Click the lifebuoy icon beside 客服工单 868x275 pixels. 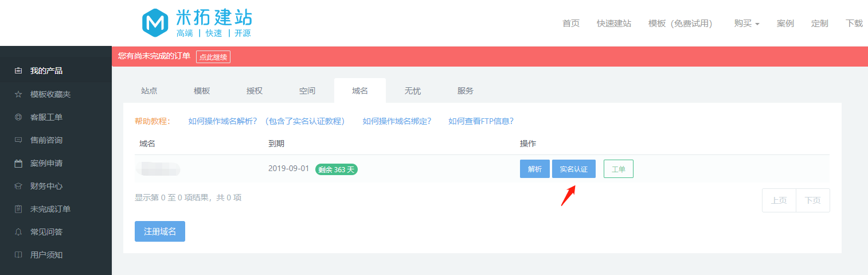[x=18, y=117]
